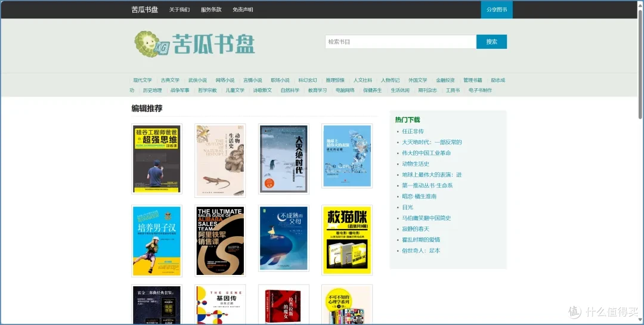Open the light blue 地球上最伟大的表演 cover
This screenshot has width=644, height=325.
[347, 156]
